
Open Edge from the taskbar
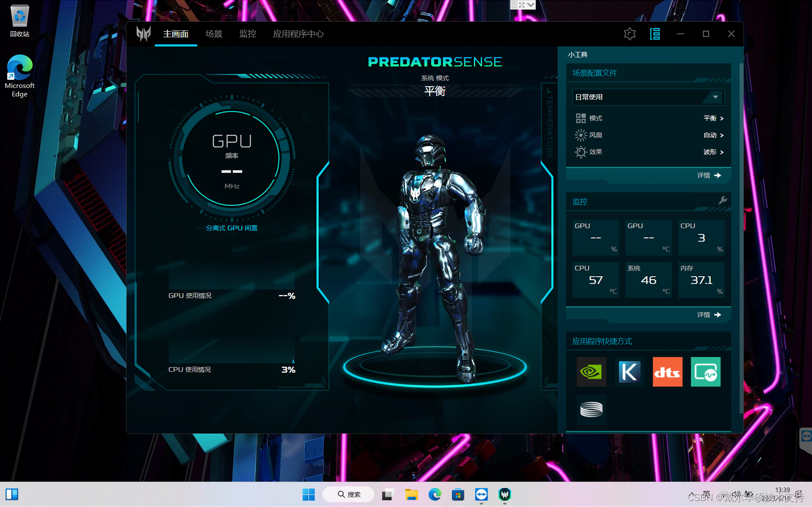pos(435,495)
